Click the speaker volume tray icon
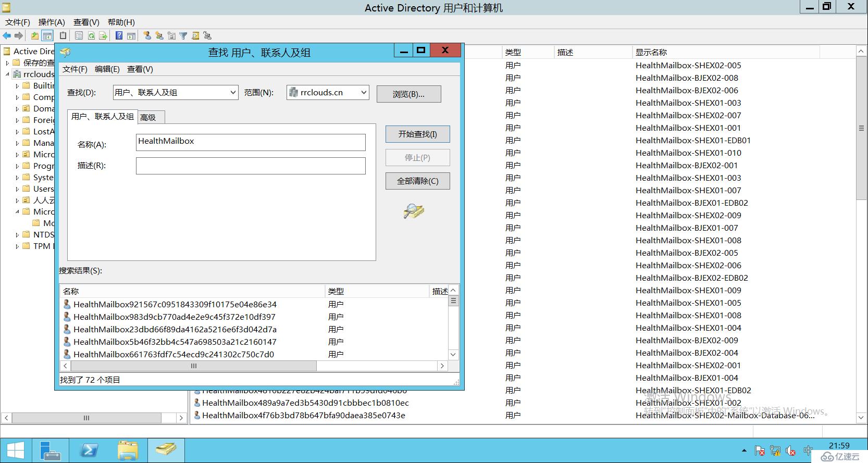Viewport: 868px width, 463px height. (x=791, y=451)
